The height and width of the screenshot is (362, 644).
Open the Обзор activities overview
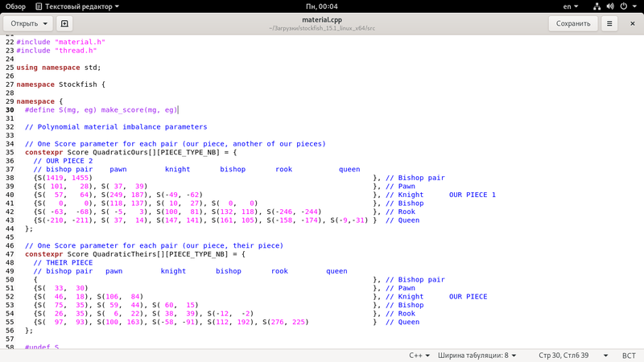coord(15,6)
